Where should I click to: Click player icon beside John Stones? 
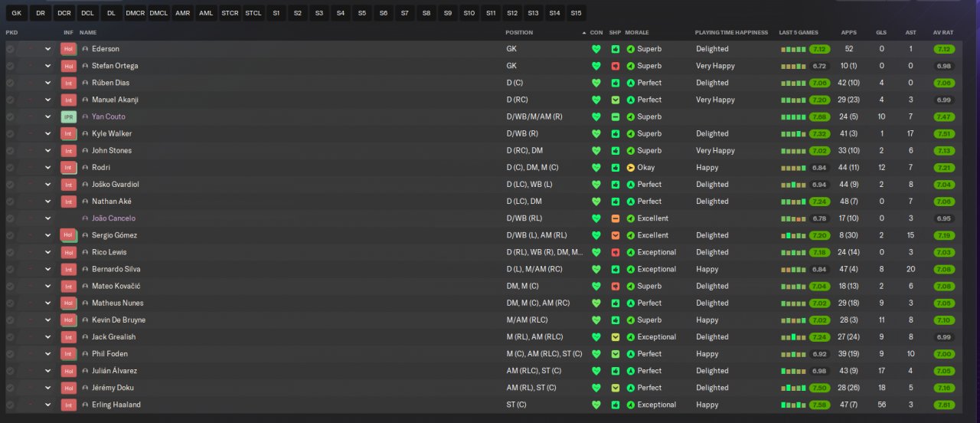(85, 151)
